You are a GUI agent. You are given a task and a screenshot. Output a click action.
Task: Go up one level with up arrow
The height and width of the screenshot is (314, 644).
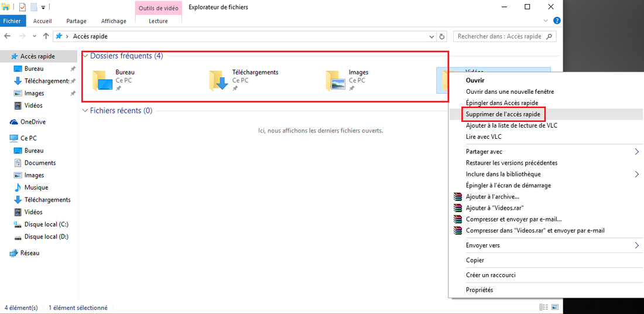tap(46, 36)
